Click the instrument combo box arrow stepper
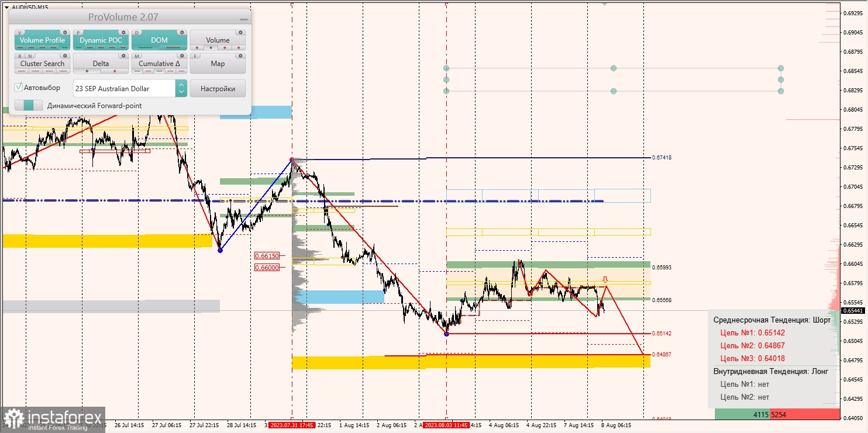 click(x=181, y=88)
